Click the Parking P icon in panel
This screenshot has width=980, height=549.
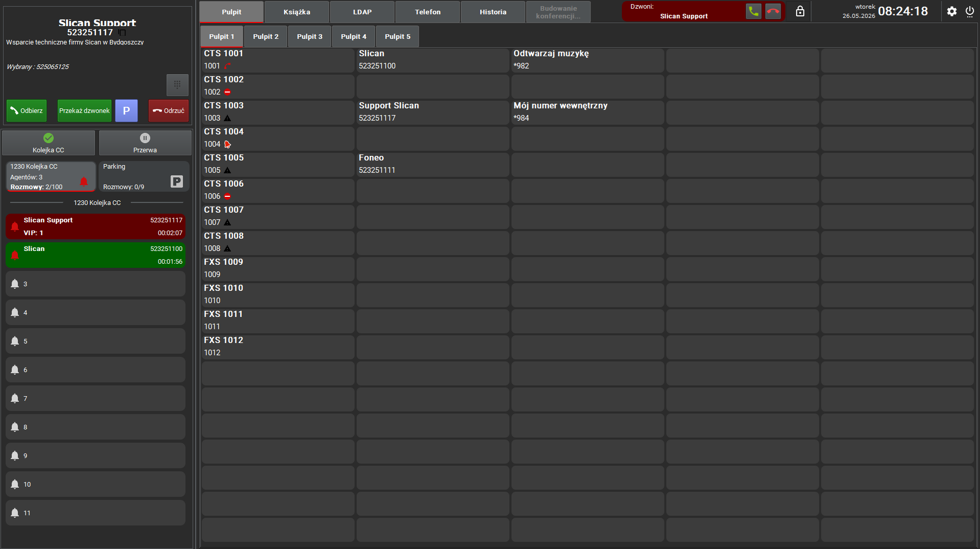(x=176, y=181)
